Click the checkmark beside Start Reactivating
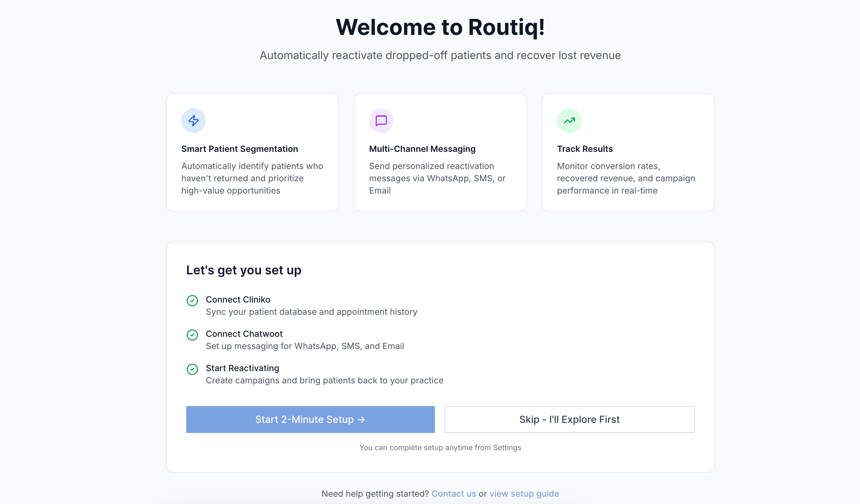The image size is (860, 504). coord(192,369)
